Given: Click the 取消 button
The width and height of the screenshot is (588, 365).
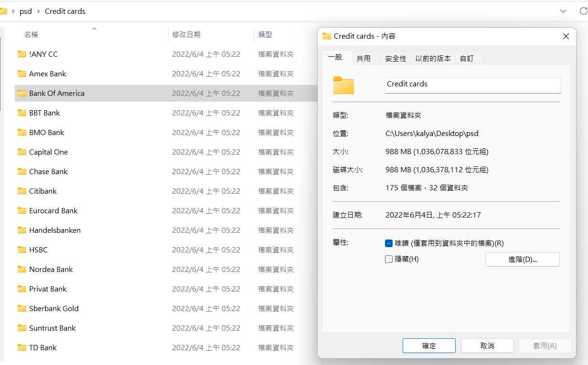Looking at the screenshot, I should [487, 346].
